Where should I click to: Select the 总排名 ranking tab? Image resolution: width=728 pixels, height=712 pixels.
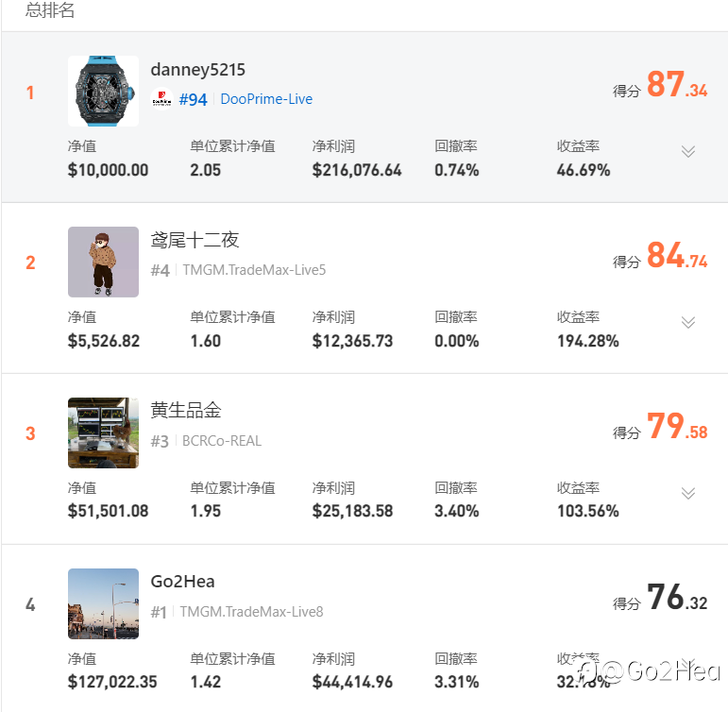click(50, 10)
